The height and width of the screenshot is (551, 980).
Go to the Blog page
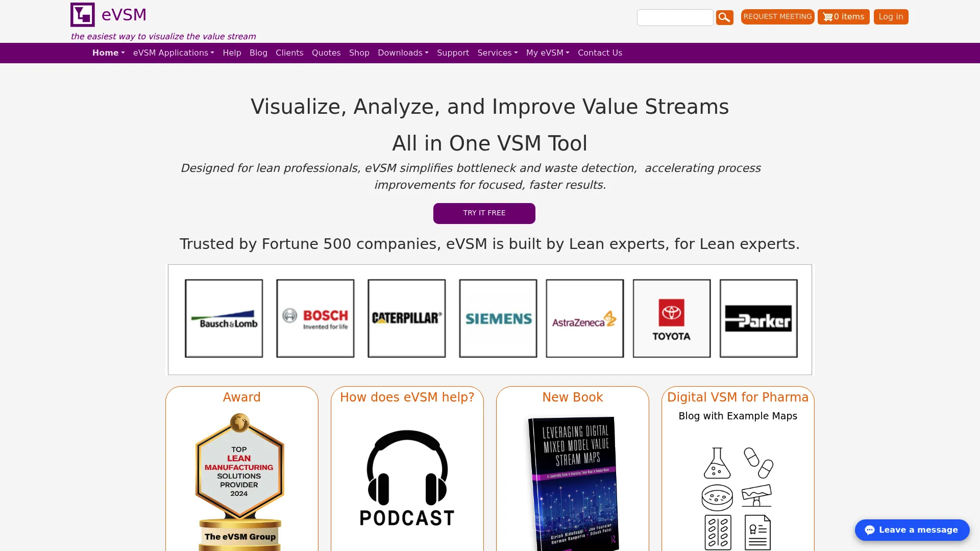(258, 53)
